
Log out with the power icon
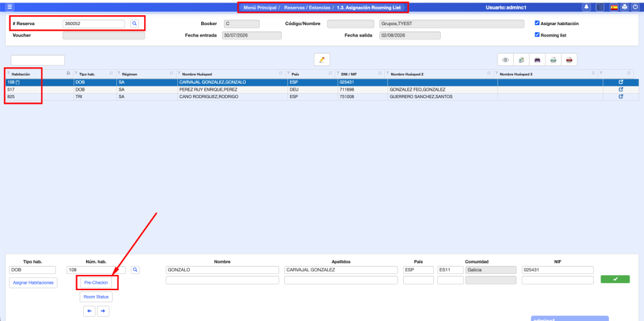tap(635, 8)
